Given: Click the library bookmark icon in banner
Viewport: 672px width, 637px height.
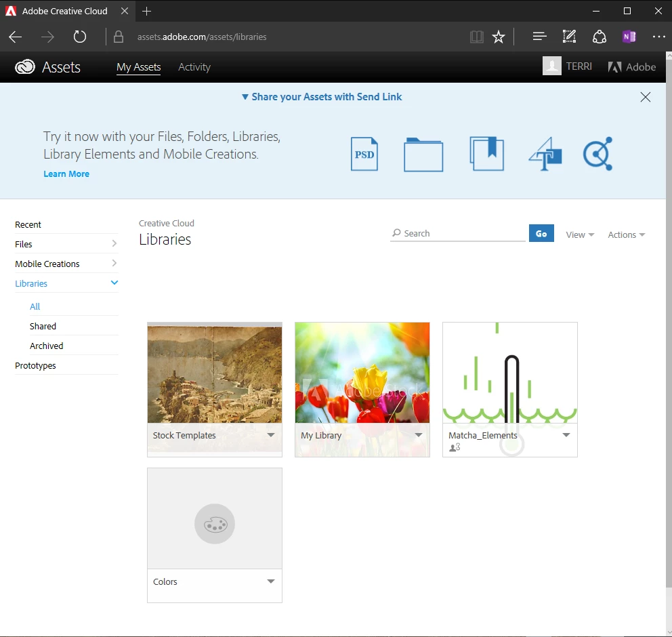Looking at the screenshot, I should (x=487, y=153).
